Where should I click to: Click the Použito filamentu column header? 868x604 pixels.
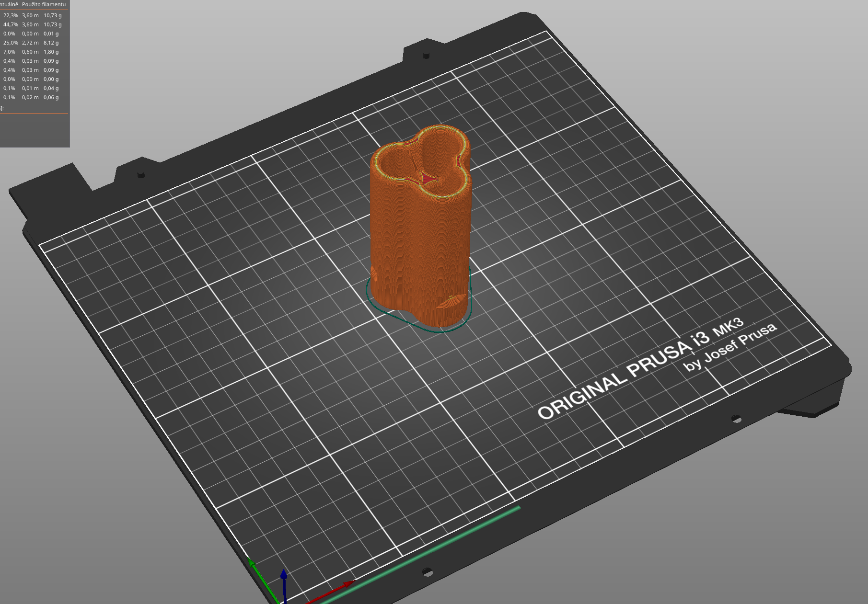tap(44, 3)
